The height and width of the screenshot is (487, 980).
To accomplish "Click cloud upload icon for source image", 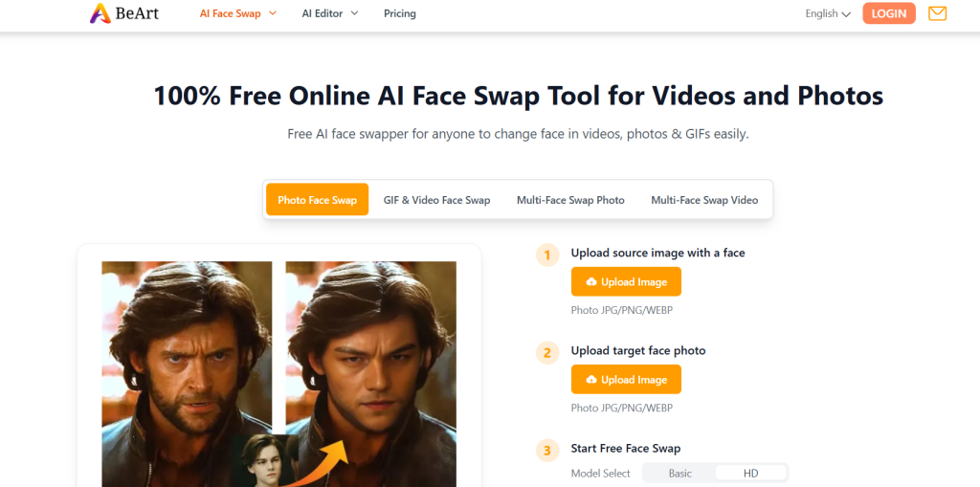I will pos(591,282).
